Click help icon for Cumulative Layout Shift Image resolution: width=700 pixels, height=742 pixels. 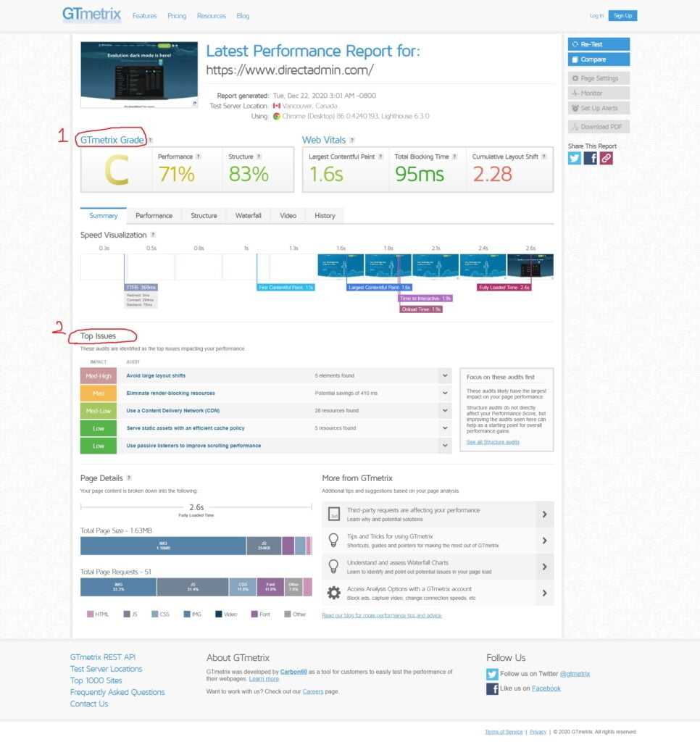click(543, 157)
